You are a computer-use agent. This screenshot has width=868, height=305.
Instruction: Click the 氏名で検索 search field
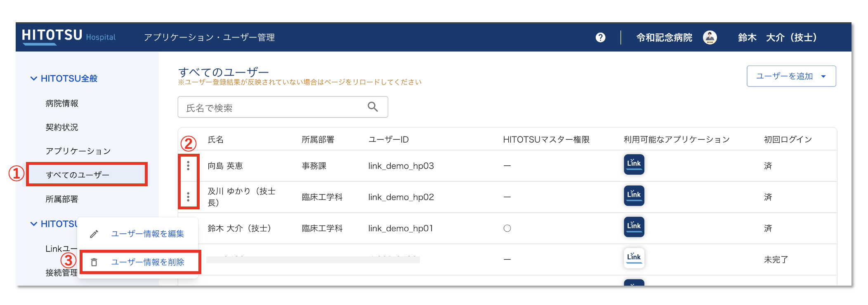coord(272,108)
